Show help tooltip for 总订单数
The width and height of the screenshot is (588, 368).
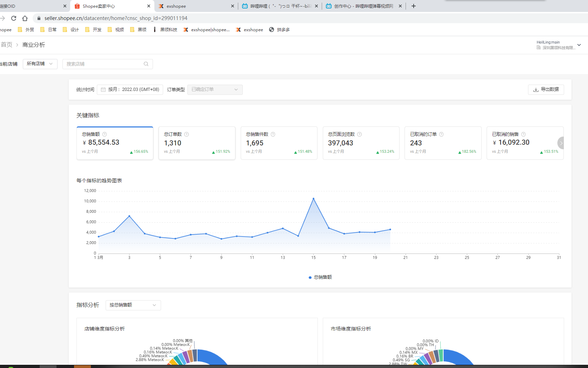pyautogui.click(x=187, y=134)
